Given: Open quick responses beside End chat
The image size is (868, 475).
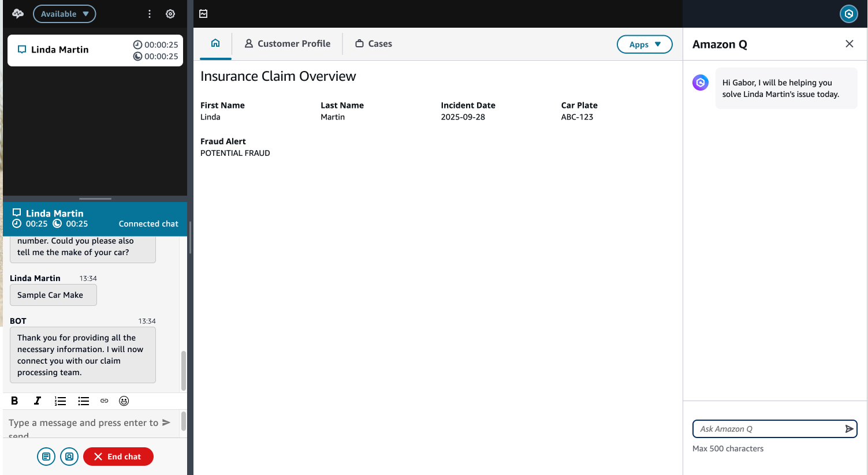Looking at the screenshot, I should coord(46,456).
